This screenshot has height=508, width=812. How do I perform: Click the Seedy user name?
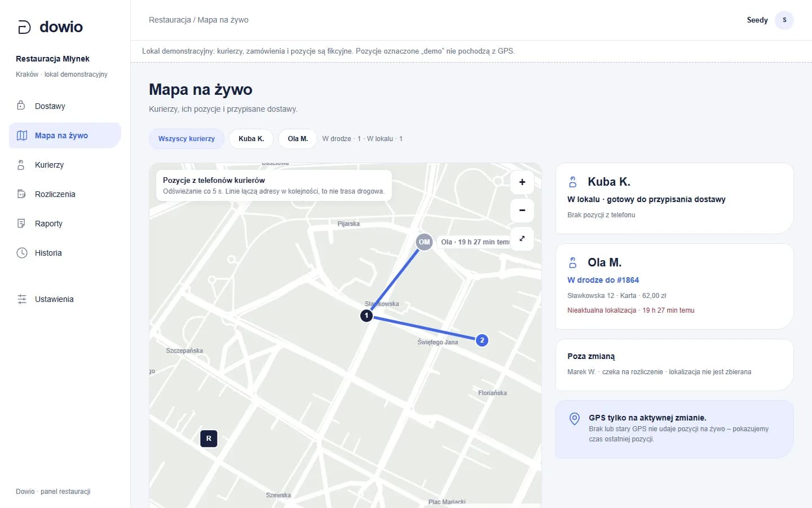(x=757, y=20)
